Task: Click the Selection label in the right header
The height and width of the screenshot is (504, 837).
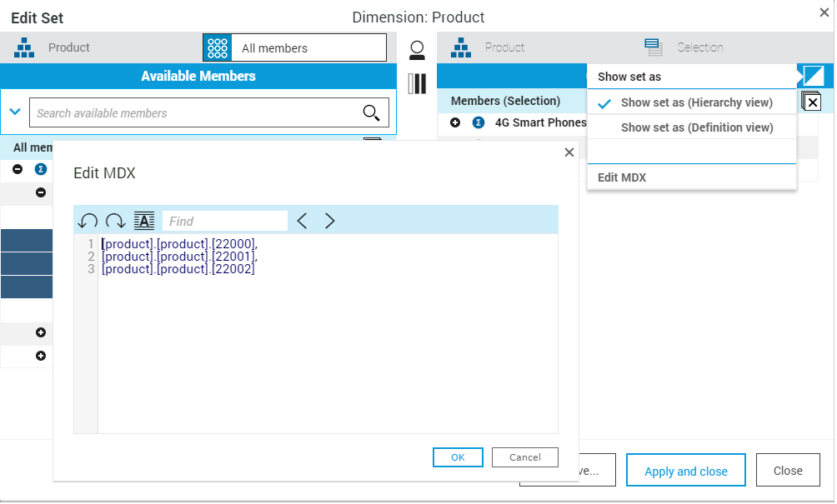Action: (x=700, y=47)
